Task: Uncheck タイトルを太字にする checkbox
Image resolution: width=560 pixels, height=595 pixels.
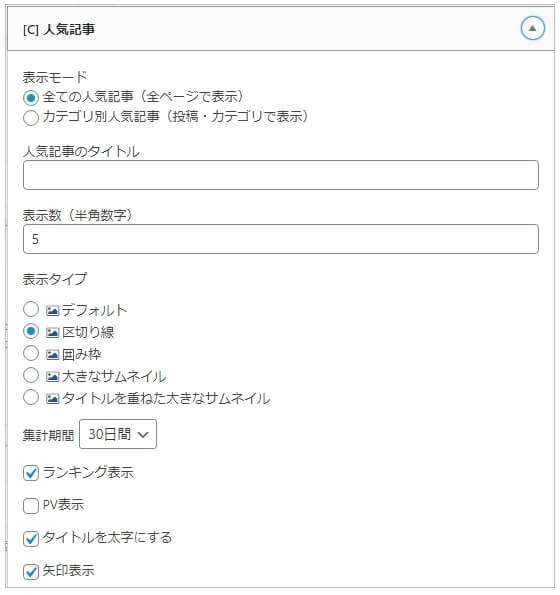Action: coord(31,538)
